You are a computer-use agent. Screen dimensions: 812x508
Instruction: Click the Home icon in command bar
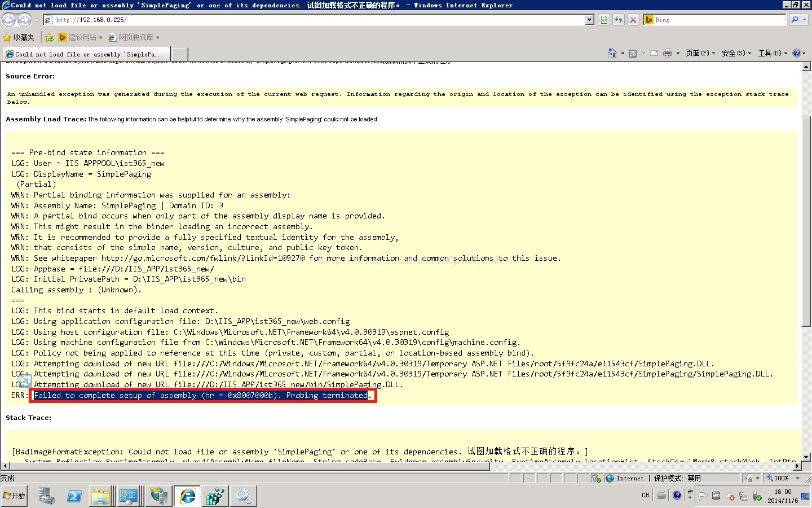612,53
